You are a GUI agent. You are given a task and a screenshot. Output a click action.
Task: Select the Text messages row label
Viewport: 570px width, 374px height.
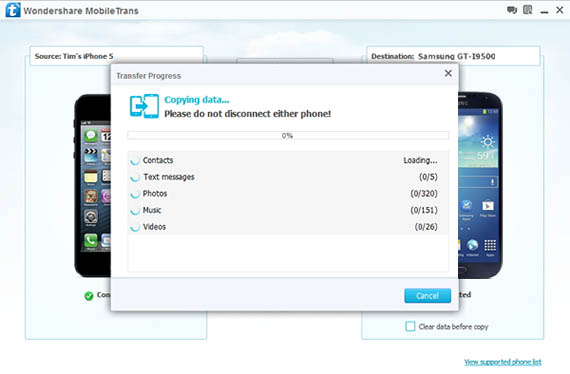(x=169, y=177)
